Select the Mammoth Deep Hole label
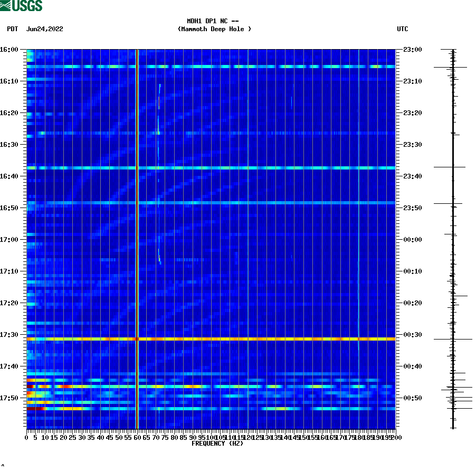The image size is (476, 471). [214, 29]
